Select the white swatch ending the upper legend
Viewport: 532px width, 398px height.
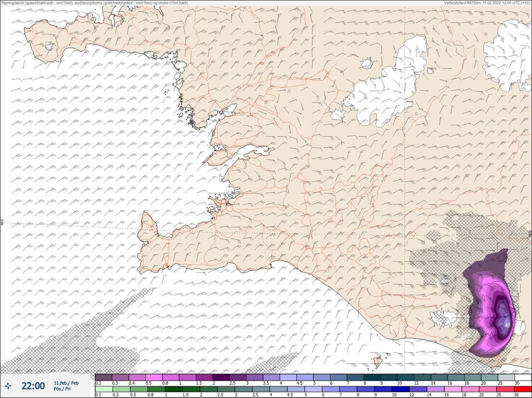click(x=522, y=377)
